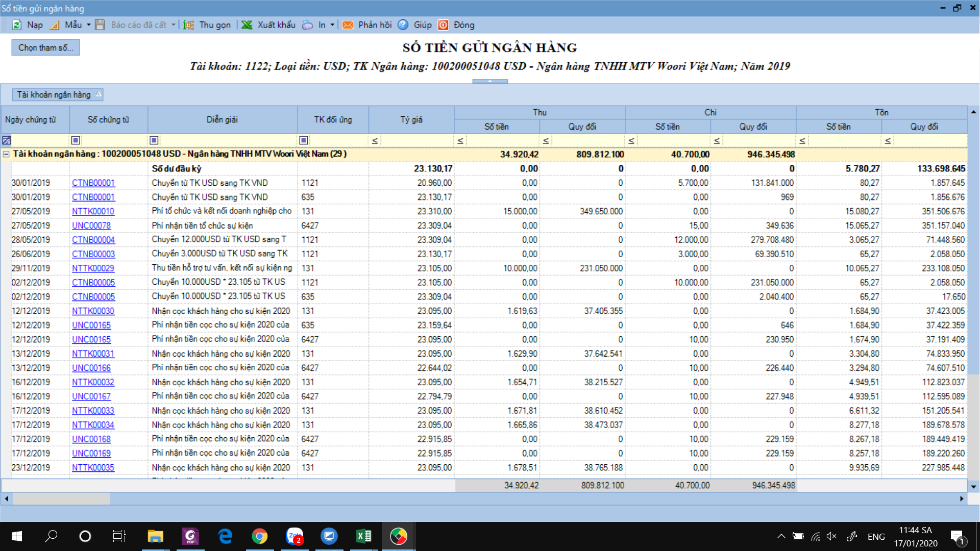Open Google Chrome from taskbar
The image size is (980, 551).
coord(260,536)
